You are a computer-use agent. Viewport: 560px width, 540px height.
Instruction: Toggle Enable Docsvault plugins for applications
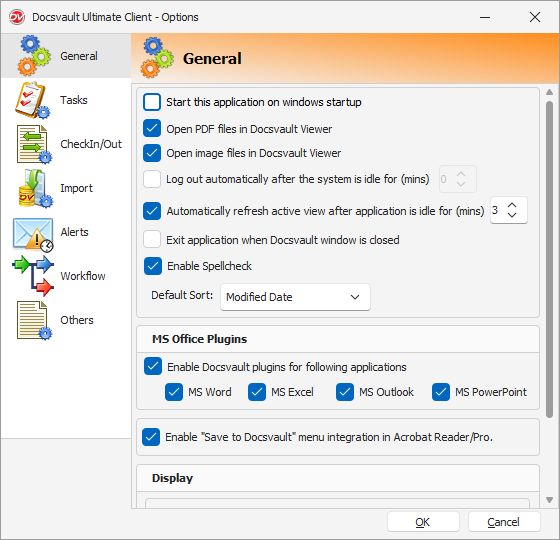[x=153, y=366]
